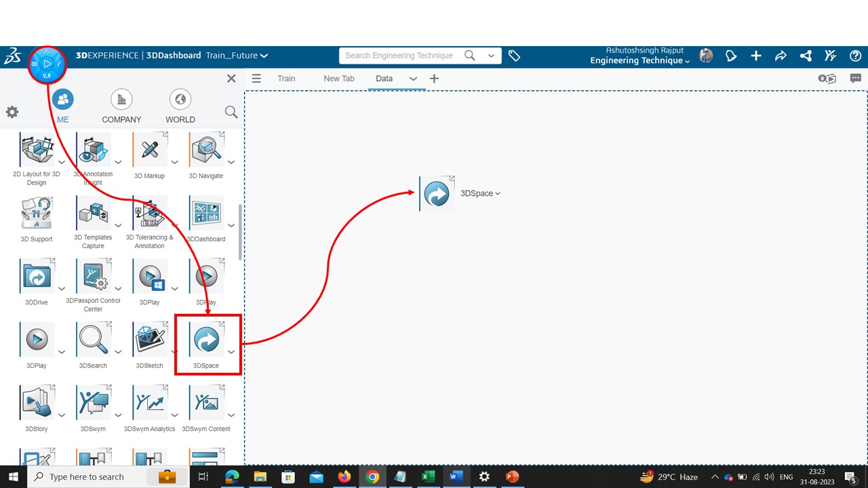Click the Search Engineering Technique field
The image size is (868, 488).
[x=400, y=56]
